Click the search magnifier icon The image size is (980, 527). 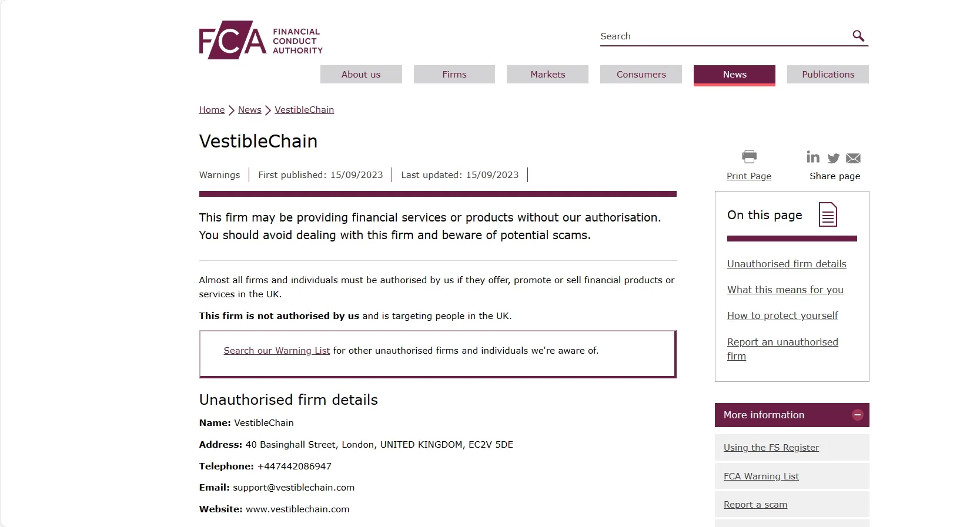(858, 36)
